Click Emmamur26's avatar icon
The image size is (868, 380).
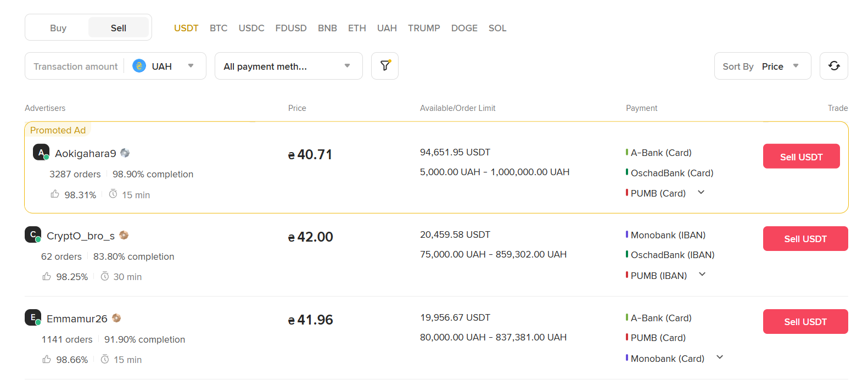click(x=33, y=317)
